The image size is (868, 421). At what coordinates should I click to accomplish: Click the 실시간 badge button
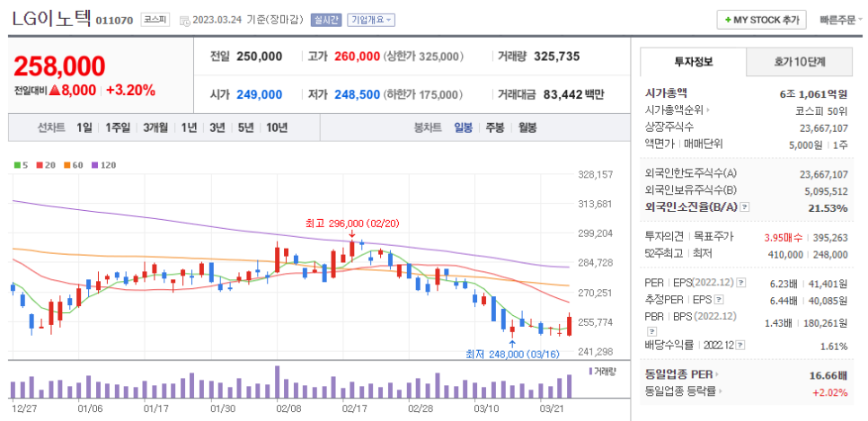(326, 20)
